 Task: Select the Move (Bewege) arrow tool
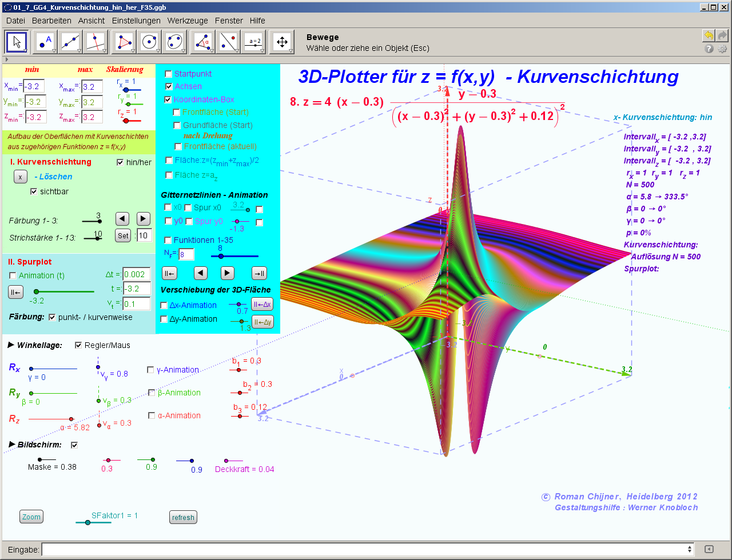17,42
